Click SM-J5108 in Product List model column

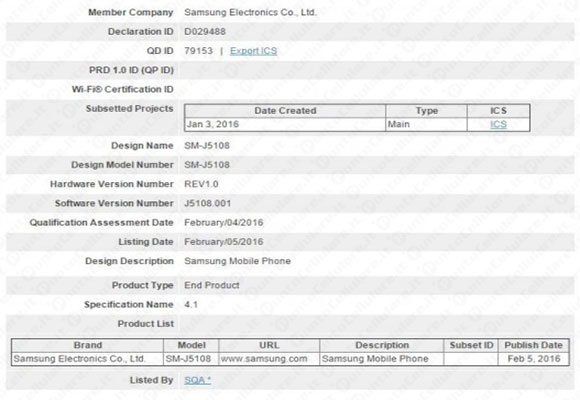191,359
